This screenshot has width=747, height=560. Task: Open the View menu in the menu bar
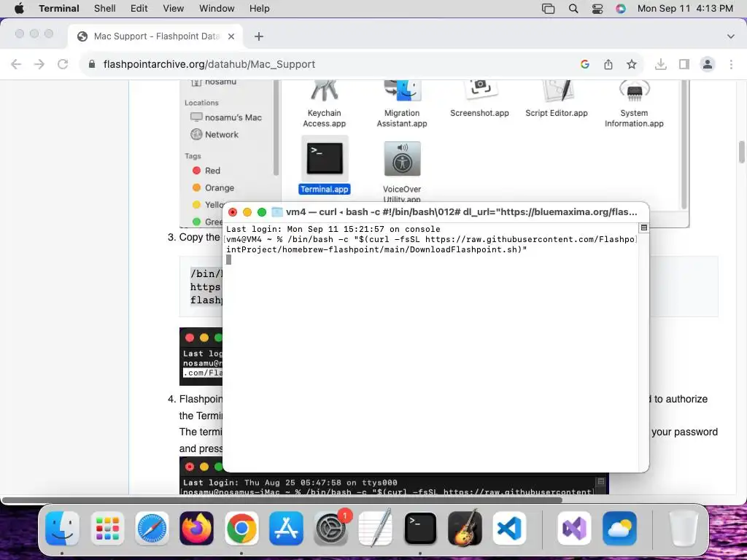coord(174,9)
